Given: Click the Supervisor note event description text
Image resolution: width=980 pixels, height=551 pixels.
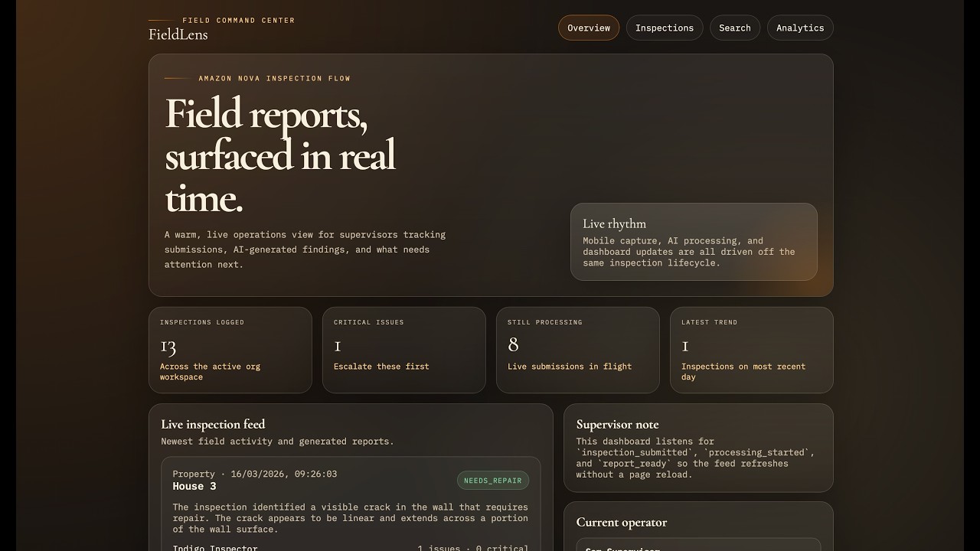Looking at the screenshot, I should [x=695, y=458].
